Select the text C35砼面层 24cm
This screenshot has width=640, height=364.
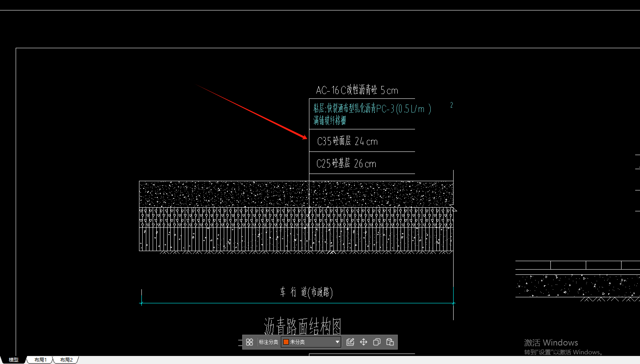pyautogui.click(x=348, y=141)
